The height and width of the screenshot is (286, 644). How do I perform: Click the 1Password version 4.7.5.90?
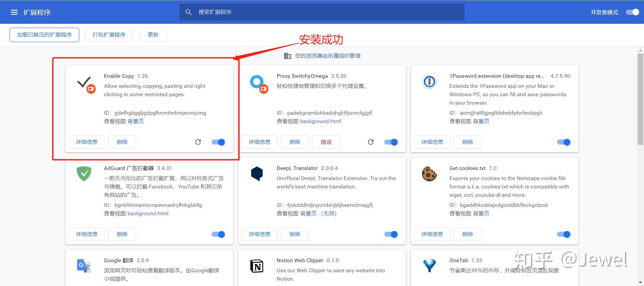tap(560, 76)
